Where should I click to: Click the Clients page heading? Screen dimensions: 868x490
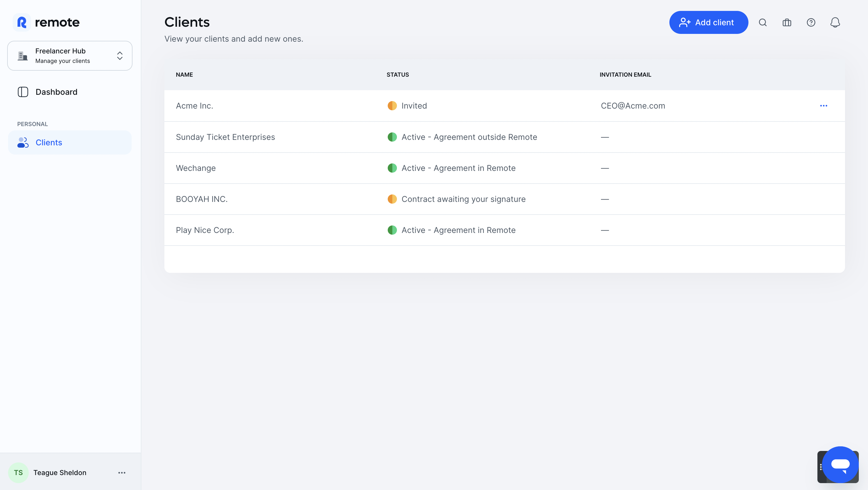tap(187, 22)
